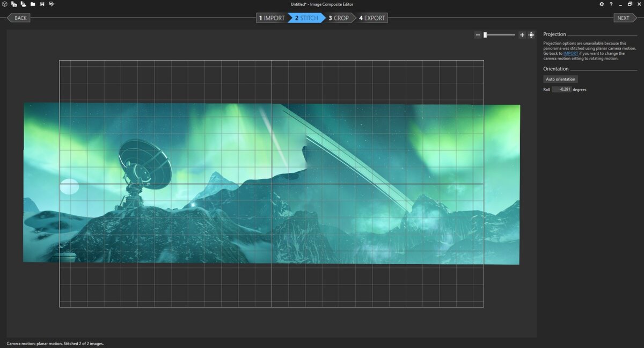Switch to step 3 CROP

pyautogui.click(x=339, y=18)
